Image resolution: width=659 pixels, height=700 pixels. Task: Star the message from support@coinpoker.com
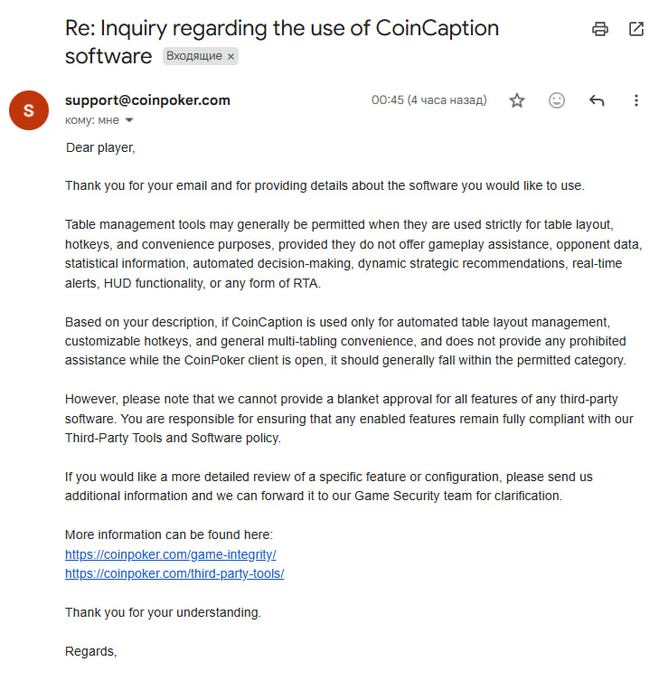click(517, 100)
